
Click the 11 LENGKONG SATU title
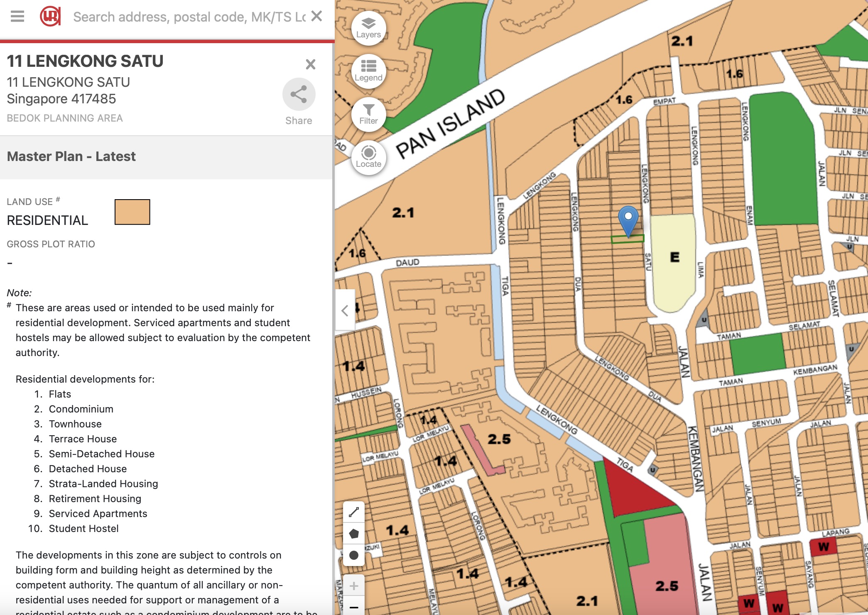(85, 61)
